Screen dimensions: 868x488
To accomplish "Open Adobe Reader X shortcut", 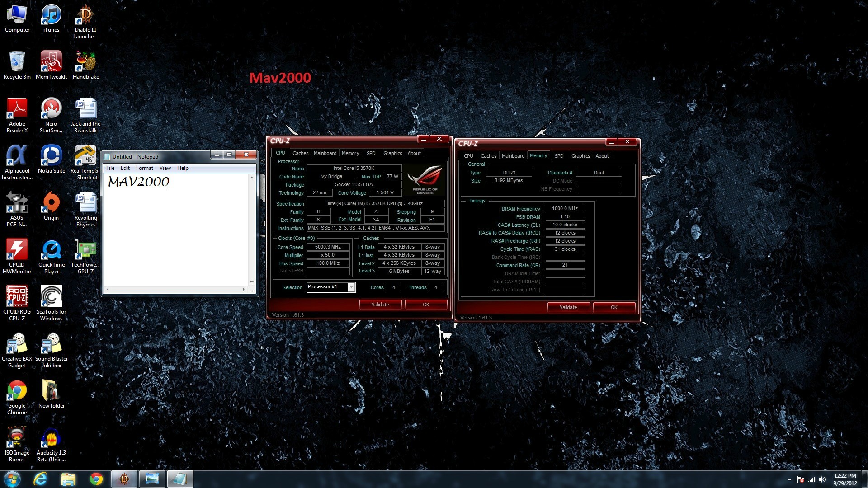I will coord(17,116).
